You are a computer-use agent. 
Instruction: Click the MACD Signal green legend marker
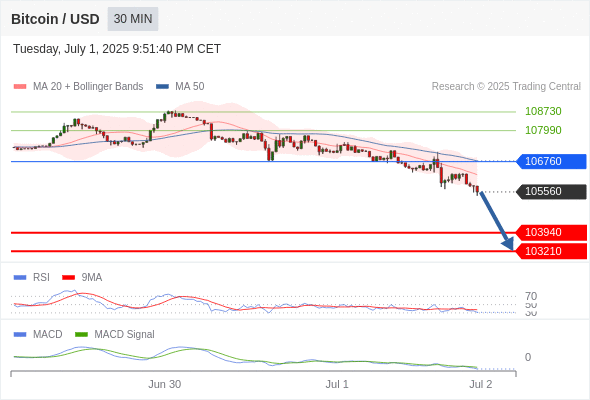[81, 335]
